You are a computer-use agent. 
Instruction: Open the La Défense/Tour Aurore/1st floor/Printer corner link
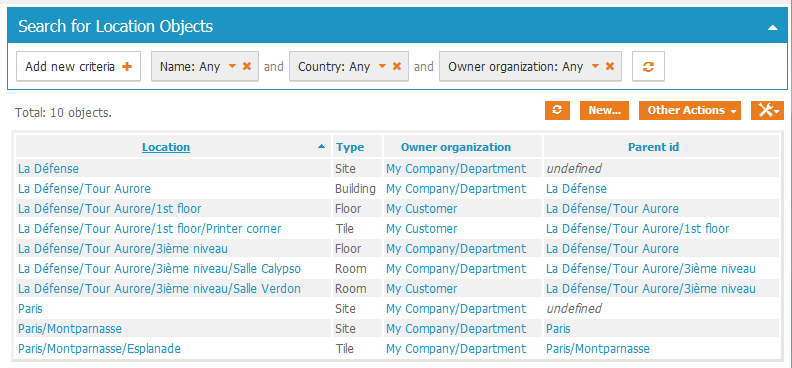pos(150,229)
